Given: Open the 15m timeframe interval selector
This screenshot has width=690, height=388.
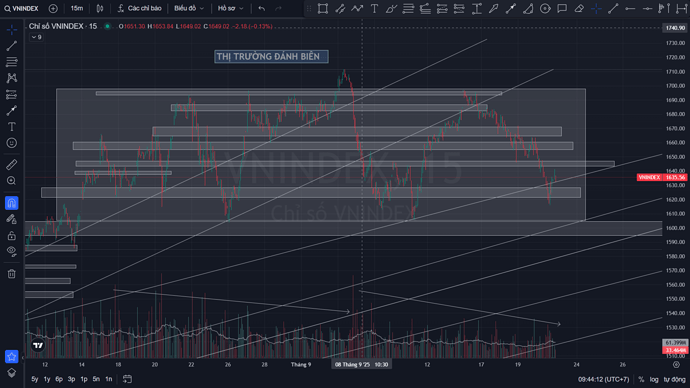Looking at the screenshot, I should coord(77,8).
